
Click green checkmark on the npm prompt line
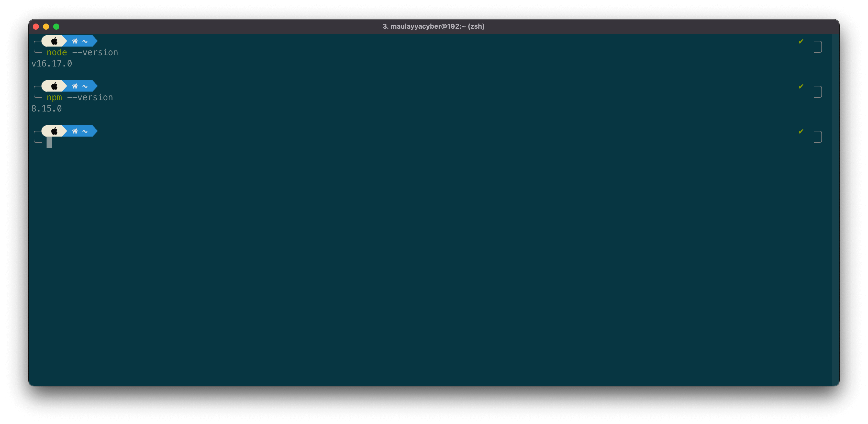[801, 87]
